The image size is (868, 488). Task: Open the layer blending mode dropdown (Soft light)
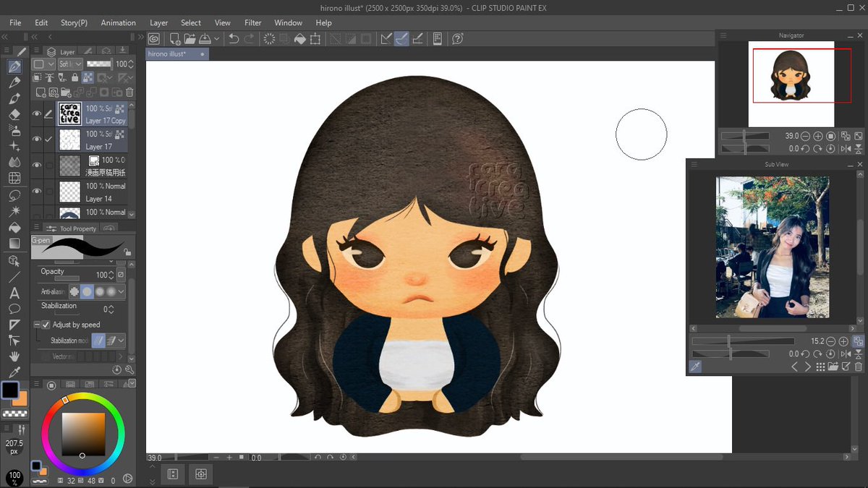pos(70,64)
